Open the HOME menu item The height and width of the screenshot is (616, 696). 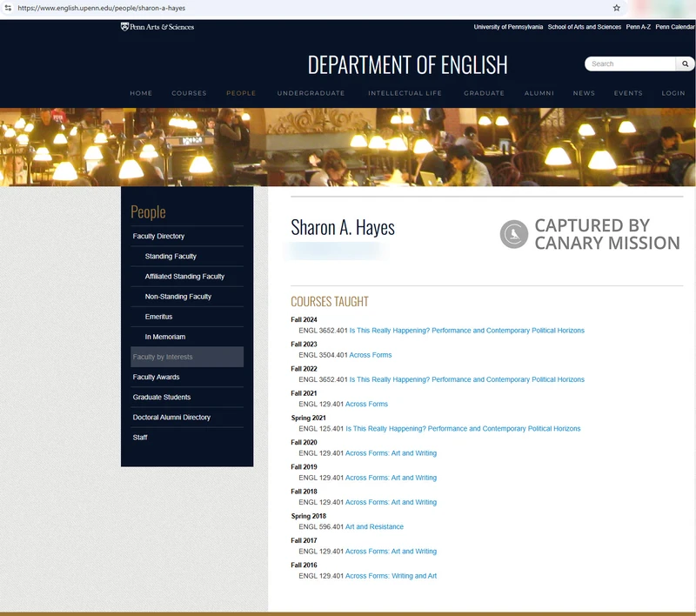[x=141, y=93]
